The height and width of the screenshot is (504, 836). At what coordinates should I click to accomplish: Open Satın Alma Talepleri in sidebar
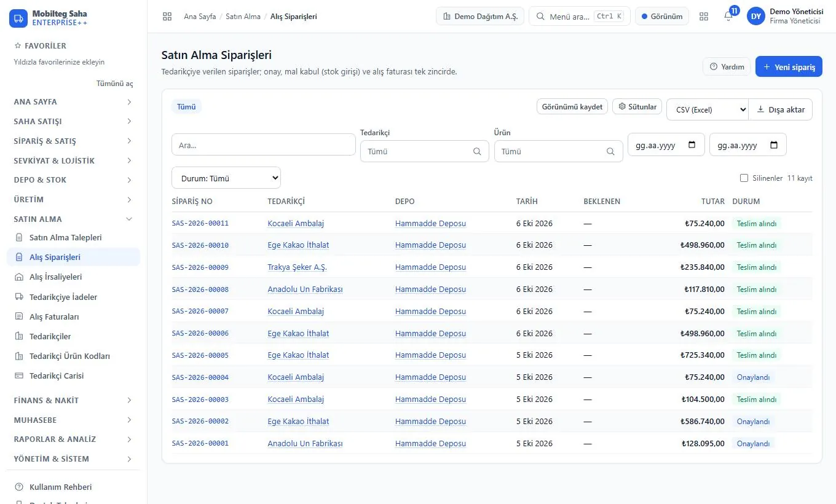point(73,237)
